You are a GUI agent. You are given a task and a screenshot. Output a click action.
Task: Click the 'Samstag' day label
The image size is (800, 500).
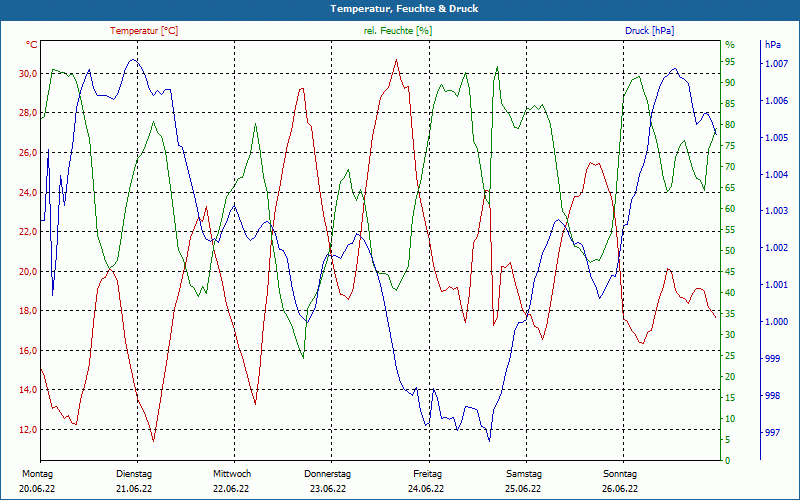pyautogui.click(x=524, y=474)
